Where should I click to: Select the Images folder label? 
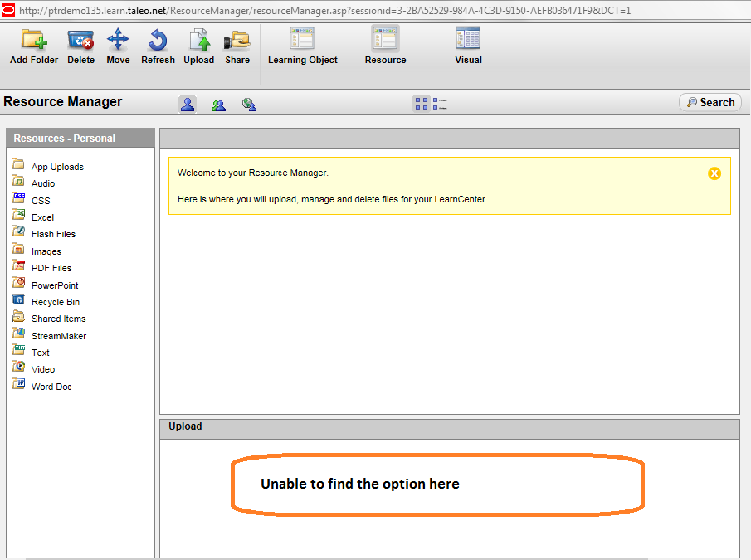[x=46, y=251]
